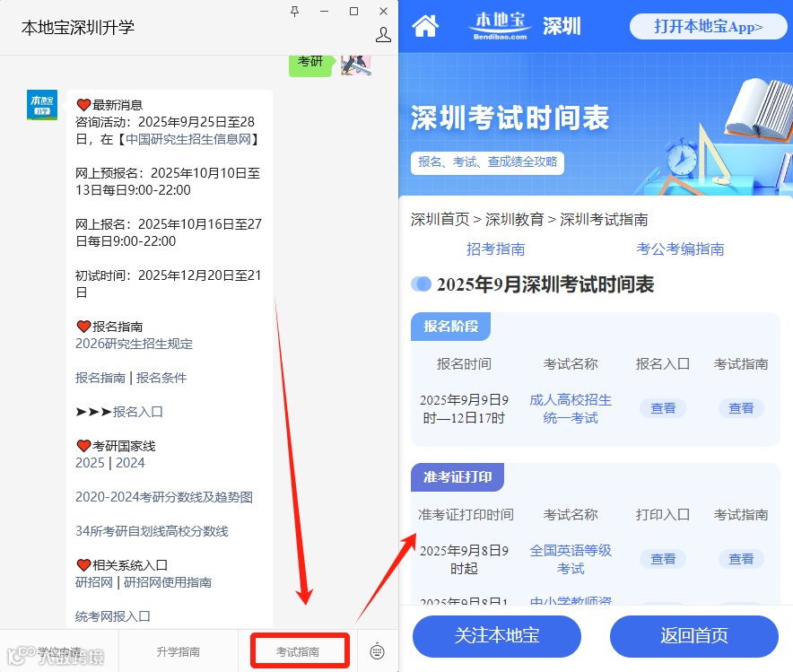Open the 统考网报入口 link

coord(112,616)
